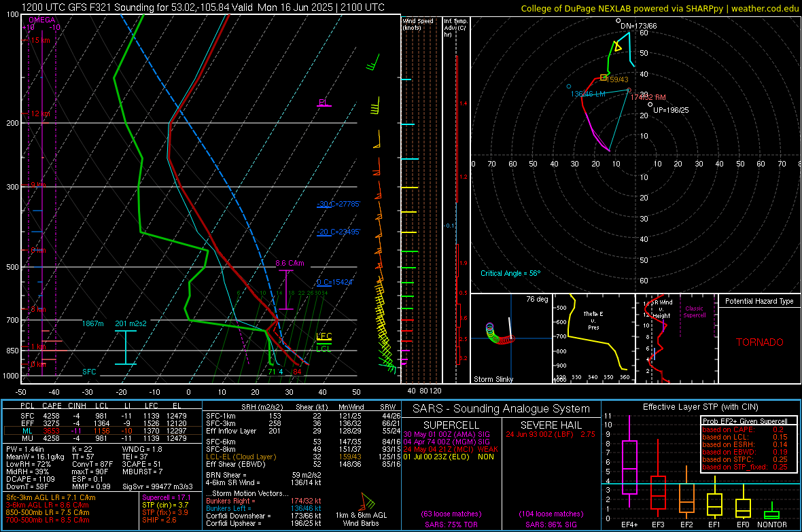This screenshot has height=532, width=802.
Task: Click the 'SigSvr = 99477 m3/s3' value
Action: point(158,486)
